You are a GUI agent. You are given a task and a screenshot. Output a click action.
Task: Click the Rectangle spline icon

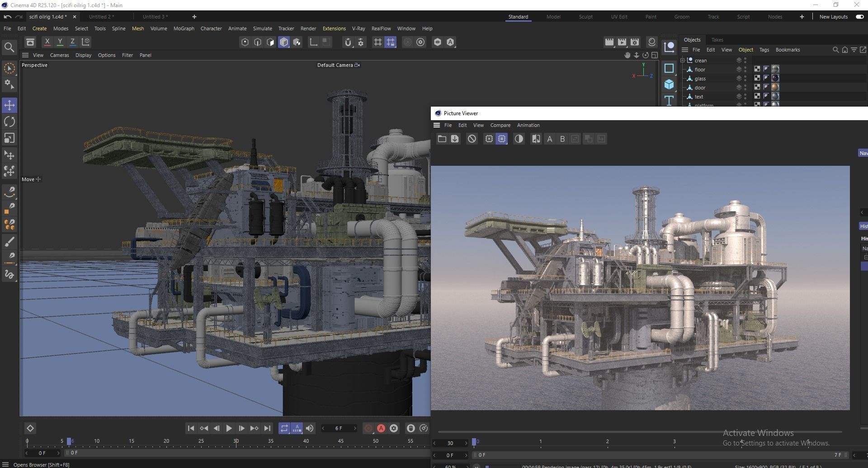point(669,68)
